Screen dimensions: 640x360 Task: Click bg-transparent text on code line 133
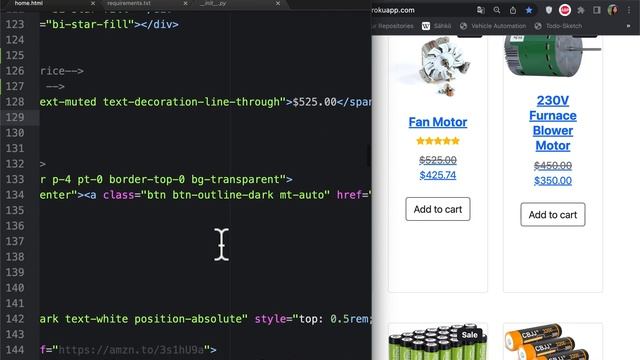point(236,180)
